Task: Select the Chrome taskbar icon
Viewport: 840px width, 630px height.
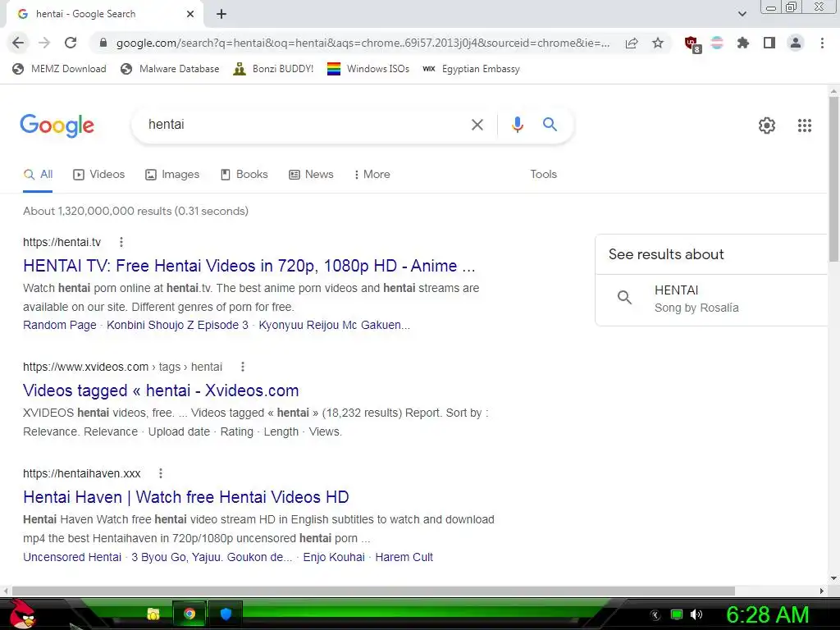Action: pyautogui.click(x=189, y=614)
